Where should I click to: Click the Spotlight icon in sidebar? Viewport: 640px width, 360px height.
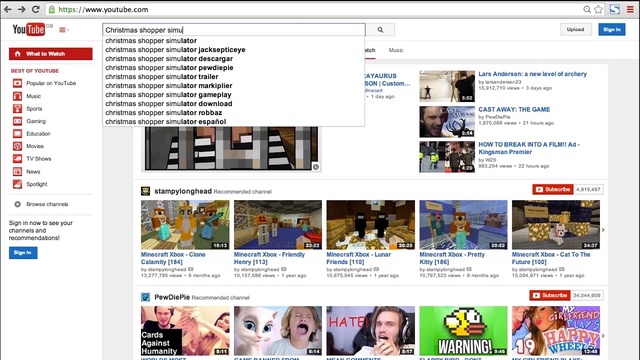click(17, 184)
